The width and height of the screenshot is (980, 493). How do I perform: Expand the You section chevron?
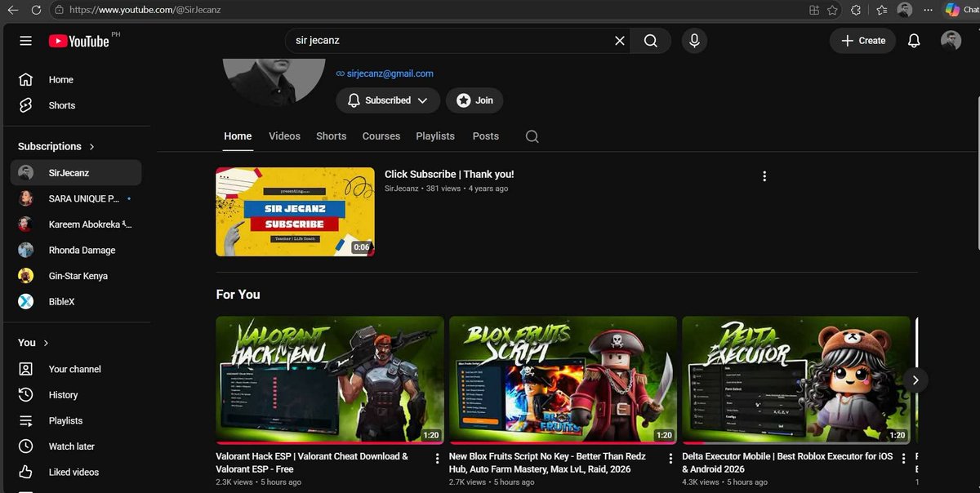(x=46, y=343)
